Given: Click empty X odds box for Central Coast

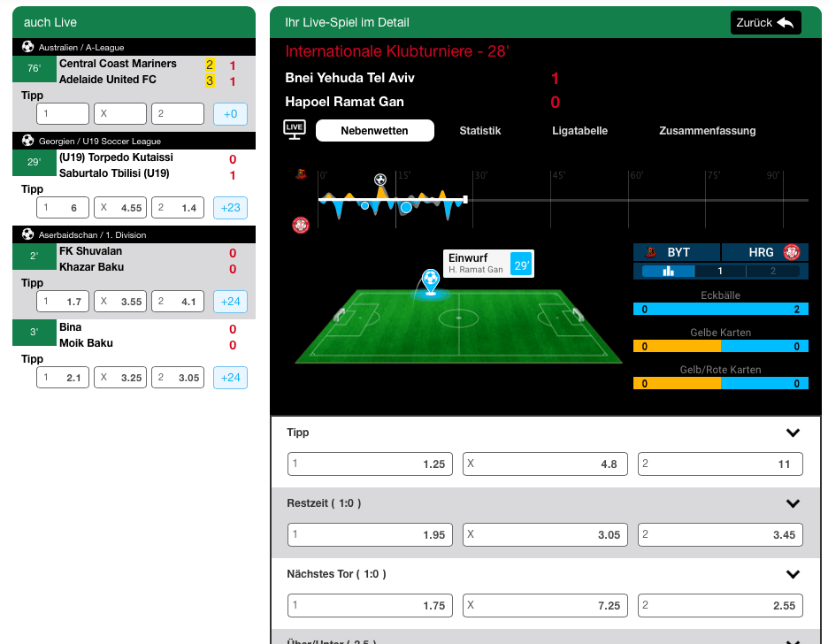Looking at the screenshot, I should coord(120,113).
